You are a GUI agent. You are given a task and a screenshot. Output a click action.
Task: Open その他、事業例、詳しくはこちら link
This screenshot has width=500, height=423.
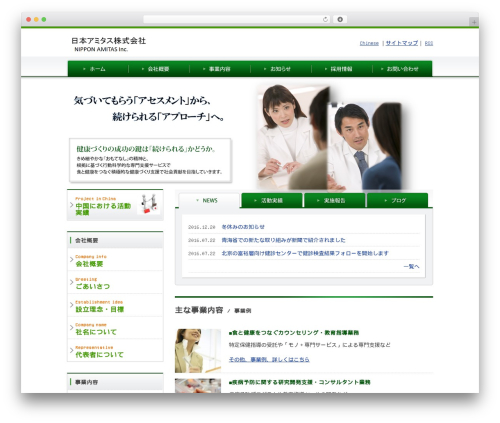click(x=269, y=359)
